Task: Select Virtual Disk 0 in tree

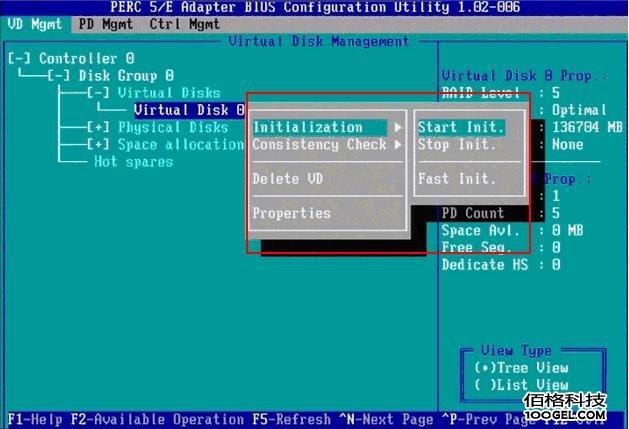Action: tap(189, 110)
